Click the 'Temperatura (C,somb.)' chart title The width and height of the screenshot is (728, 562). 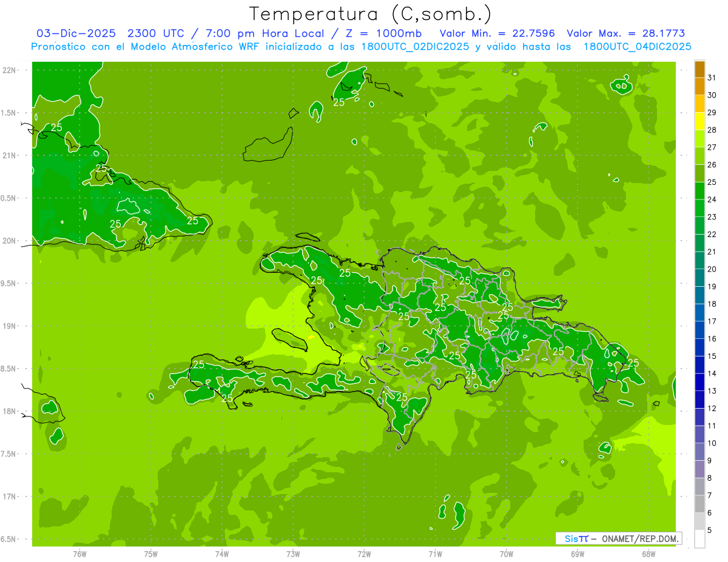click(x=370, y=14)
